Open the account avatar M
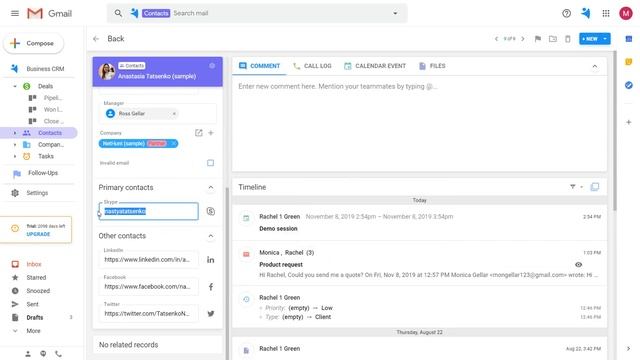 [x=625, y=13]
